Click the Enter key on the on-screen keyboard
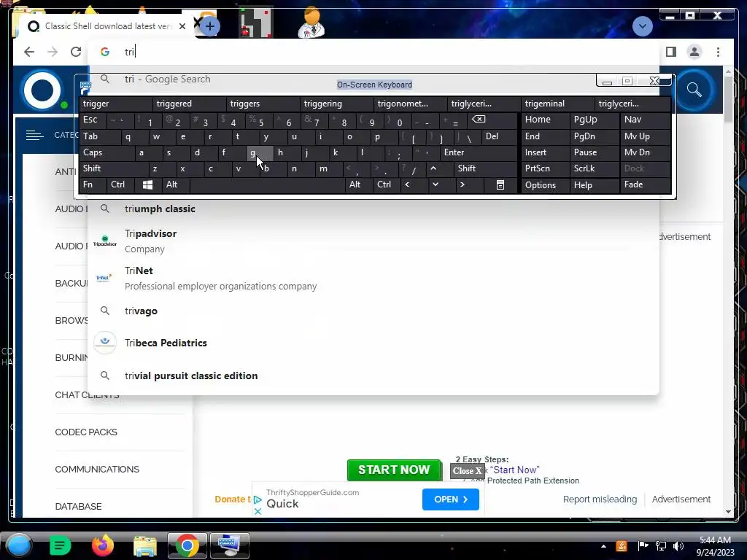Viewport: 747px width, 560px height. pyautogui.click(x=479, y=152)
